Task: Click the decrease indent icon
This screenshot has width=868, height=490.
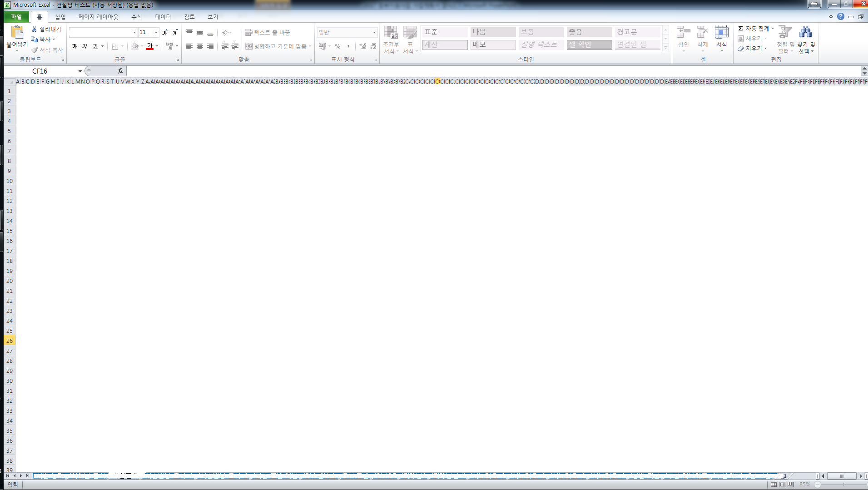Action: (225, 46)
